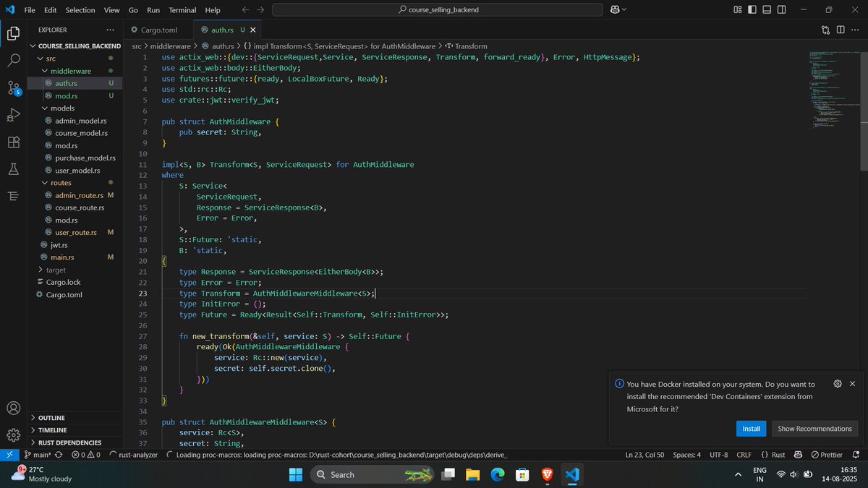The width and height of the screenshot is (868, 488).
Task: Open the Selection menu
Action: click(x=80, y=10)
